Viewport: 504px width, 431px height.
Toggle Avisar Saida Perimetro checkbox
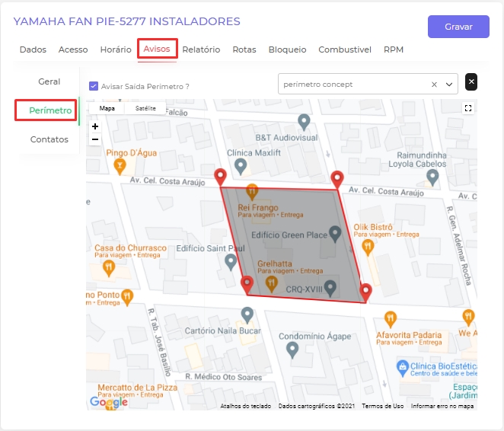pos(94,86)
